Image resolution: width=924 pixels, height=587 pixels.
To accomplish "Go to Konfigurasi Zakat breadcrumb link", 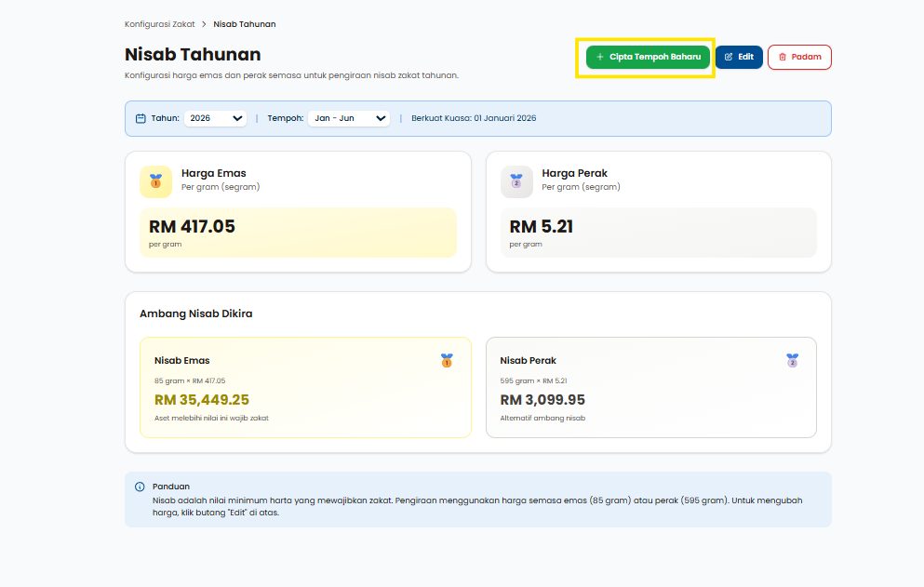I will pyautogui.click(x=160, y=24).
